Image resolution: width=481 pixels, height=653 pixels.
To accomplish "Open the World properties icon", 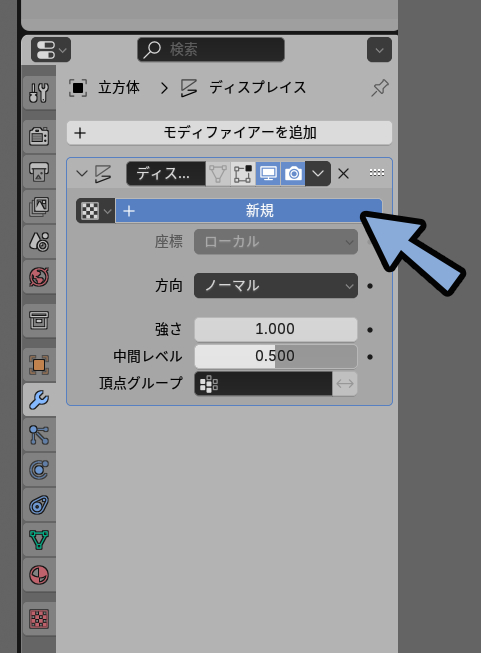I will (39, 277).
